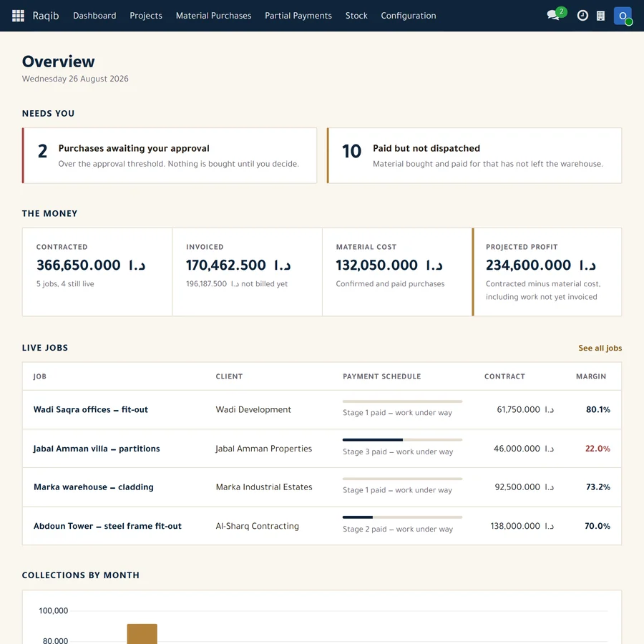Open the company building icon
Screen dimensions: 644x644
pyautogui.click(x=600, y=16)
